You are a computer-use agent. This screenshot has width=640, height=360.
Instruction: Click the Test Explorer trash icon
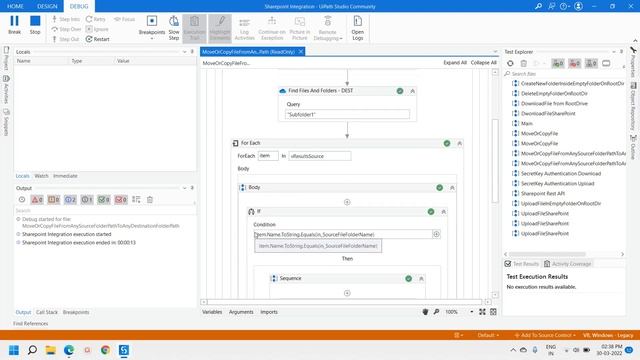click(x=524, y=63)
